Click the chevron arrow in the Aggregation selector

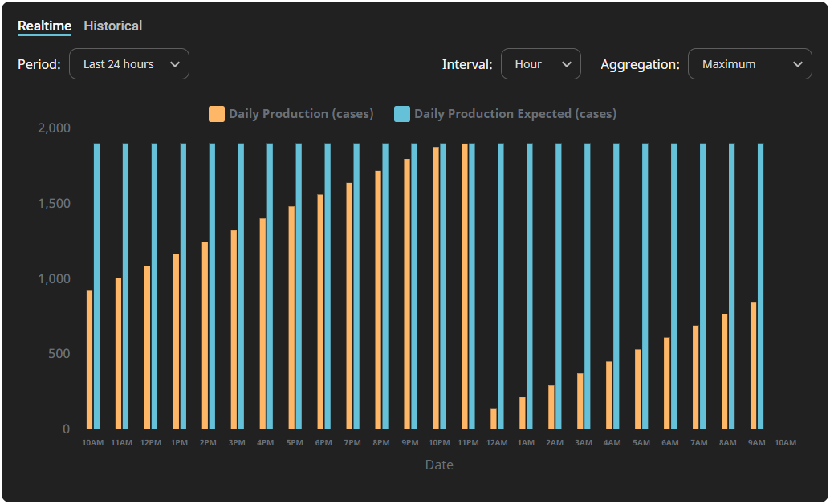(797, 64)
